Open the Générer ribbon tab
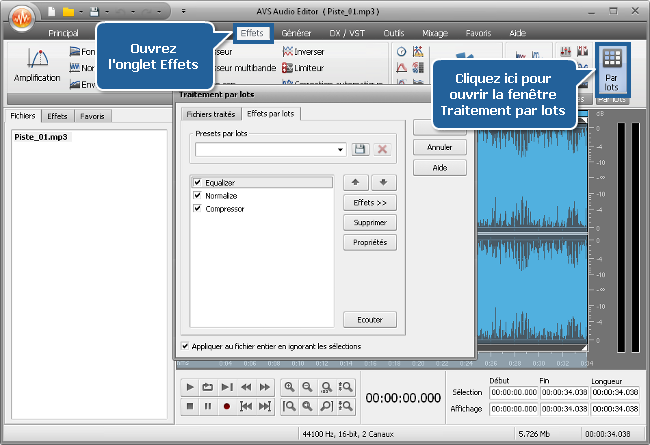The image size is (650, 445). click(296, 33)
